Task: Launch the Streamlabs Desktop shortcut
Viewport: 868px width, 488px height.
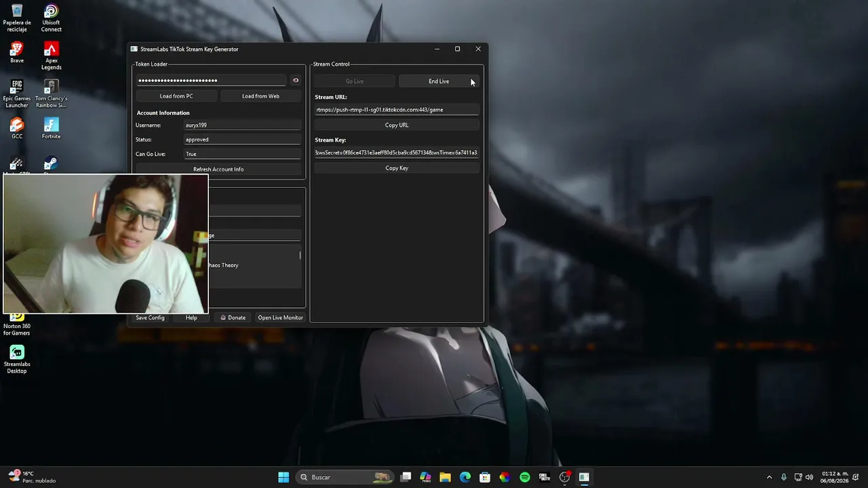Action: [17, 360]
